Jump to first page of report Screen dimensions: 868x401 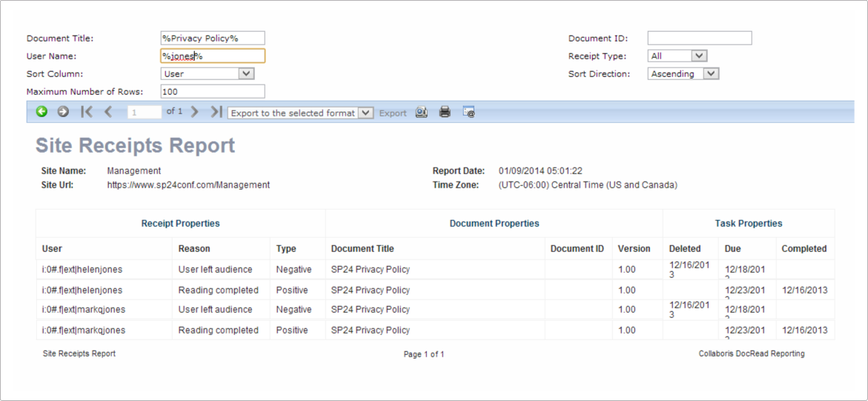[x=87, y=112]
